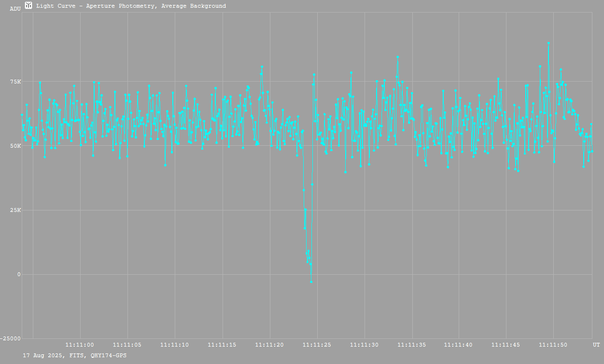Screen dimensions: 604x364
Task: Select the highest peak data point near 11:11:49
Action: click(548, 43)
